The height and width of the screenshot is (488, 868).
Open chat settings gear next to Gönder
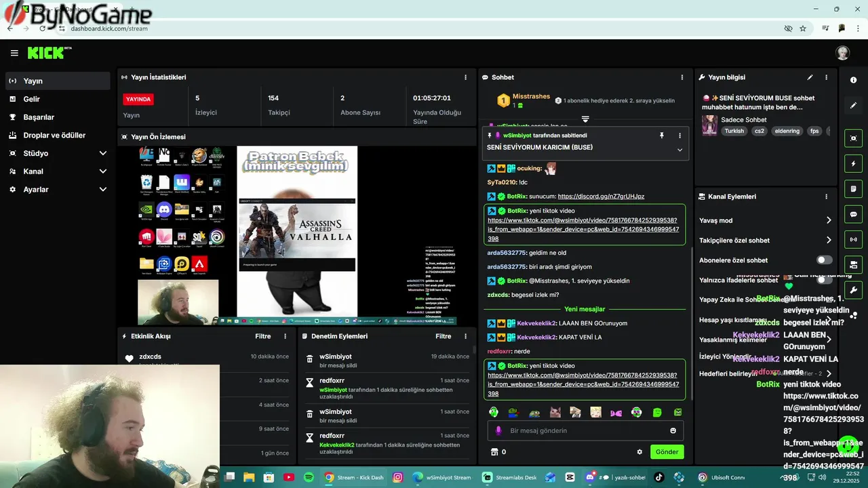tap(639, 452)
